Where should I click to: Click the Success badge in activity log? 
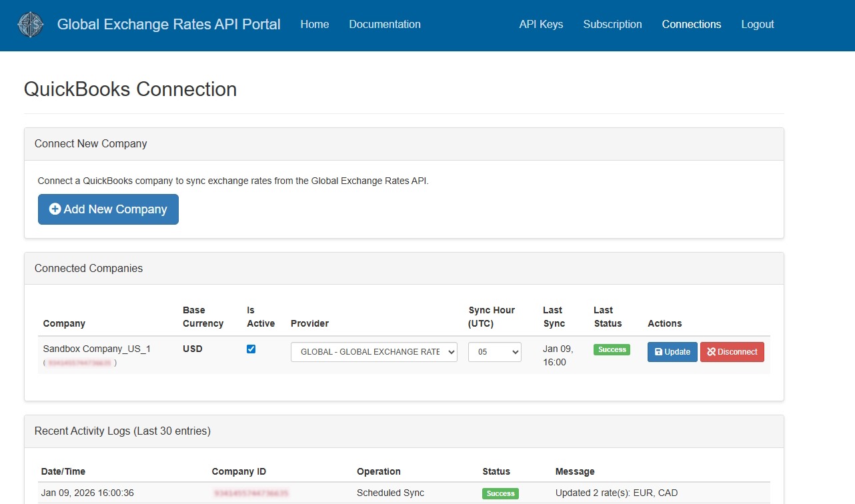point(500,493)
